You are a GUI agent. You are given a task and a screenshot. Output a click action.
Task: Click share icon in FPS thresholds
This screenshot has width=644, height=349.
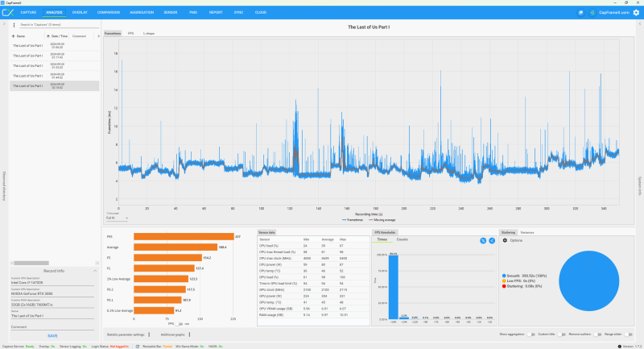tap(492, 240)
